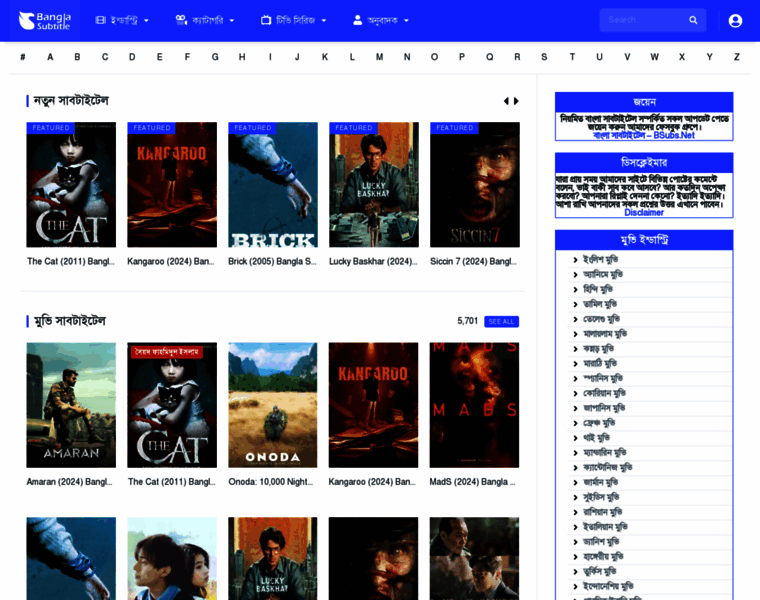Open the Onoda movie poster

[x=273, y=405]
